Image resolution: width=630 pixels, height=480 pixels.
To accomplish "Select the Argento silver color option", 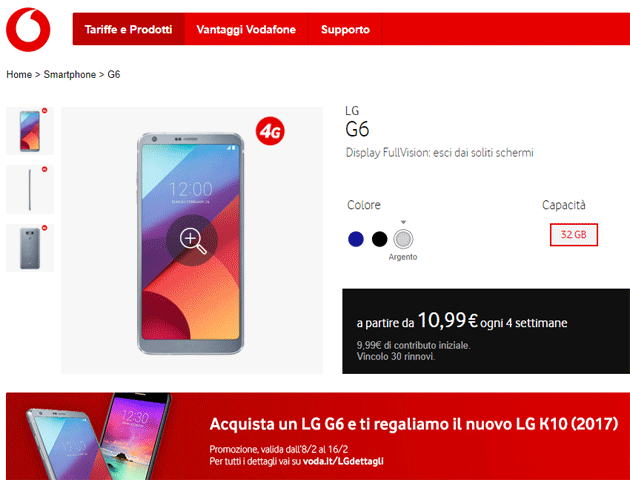I will pyautogui.click(x=403, y=239).
